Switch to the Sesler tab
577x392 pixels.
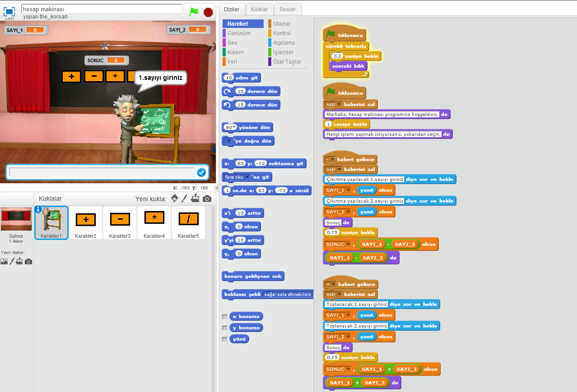(x=288, y=9)
